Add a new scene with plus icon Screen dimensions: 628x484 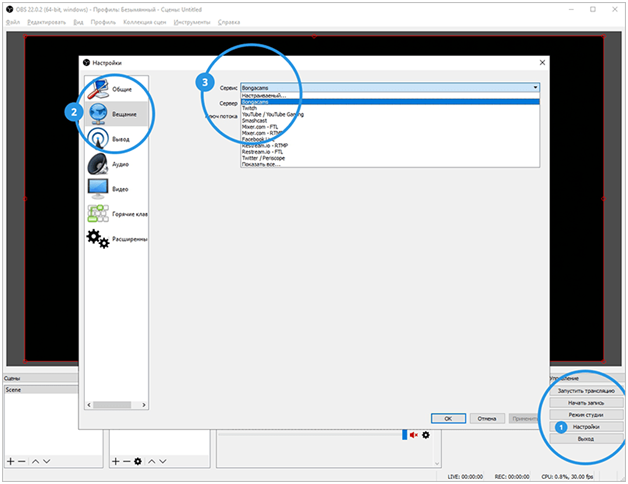(x=10, y=462)
